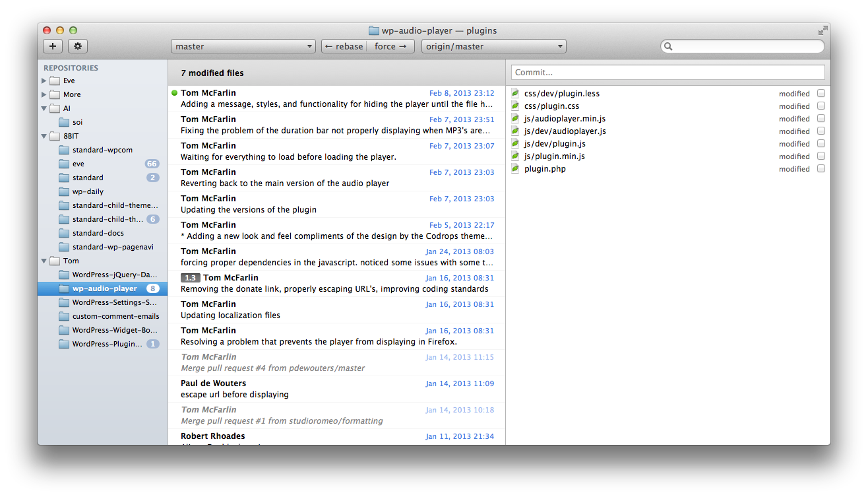Select the WordPress-Widget-Bo… repository
This screenshot has width=868, height=497.
click(102, 330)
